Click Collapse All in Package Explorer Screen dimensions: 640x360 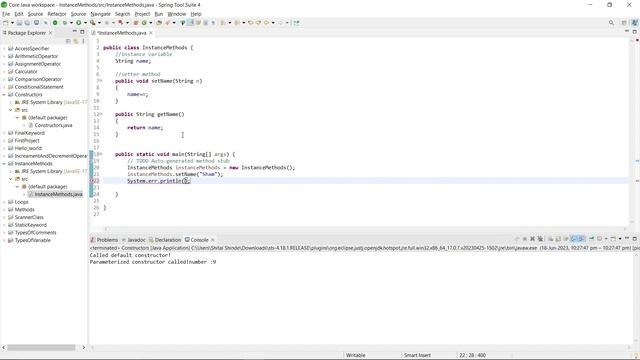coord(68,41)
